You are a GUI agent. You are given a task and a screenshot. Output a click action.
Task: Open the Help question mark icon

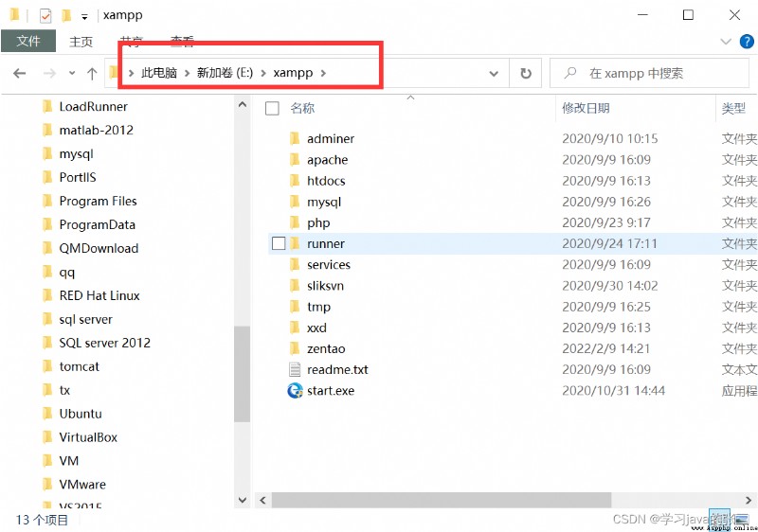tap(747, 42)
